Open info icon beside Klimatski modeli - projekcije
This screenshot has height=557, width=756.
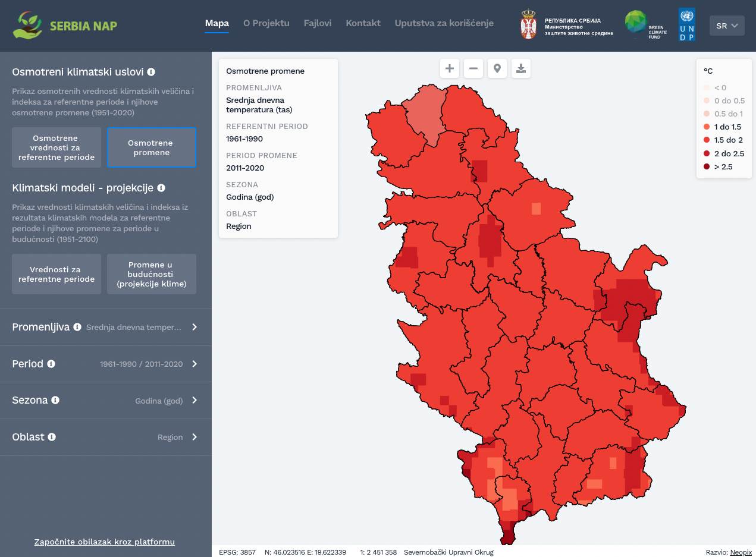point(161,188)
